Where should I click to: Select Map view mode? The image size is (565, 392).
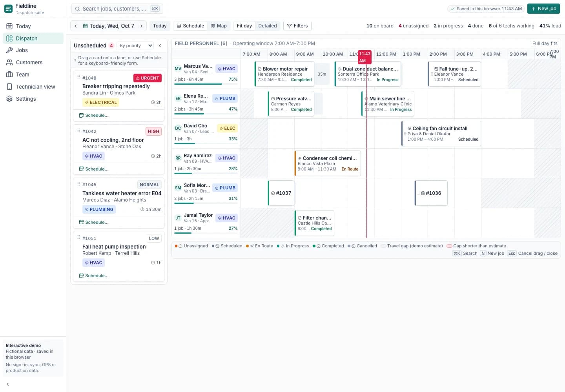pos(219,26)
